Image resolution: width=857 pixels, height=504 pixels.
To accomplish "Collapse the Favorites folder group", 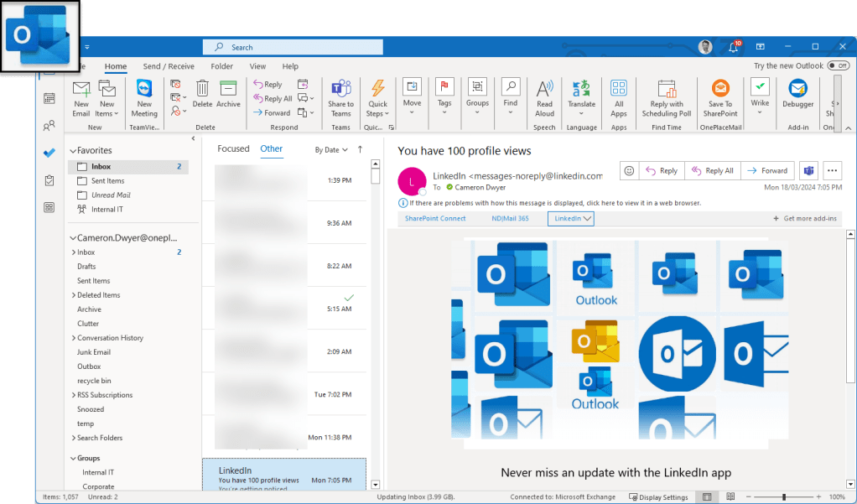I will click(73, 151).
